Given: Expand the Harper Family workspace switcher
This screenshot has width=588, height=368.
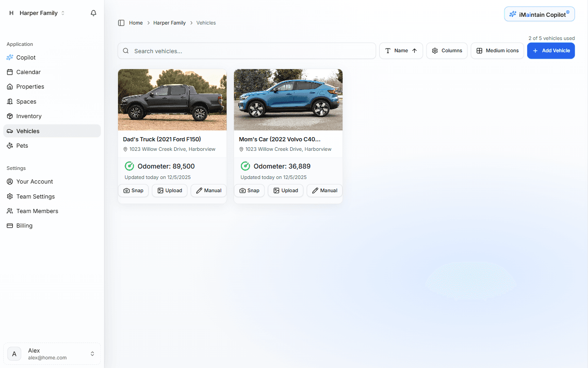Looking at the screenshot, I should tap(39, 13).
